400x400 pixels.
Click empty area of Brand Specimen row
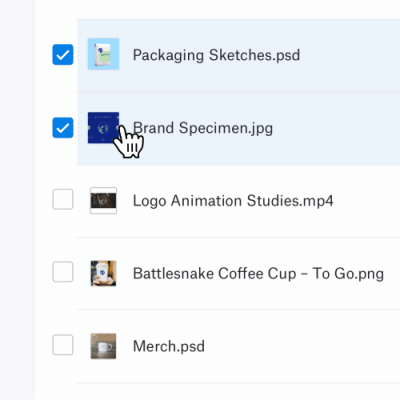(x=337, y=128)
